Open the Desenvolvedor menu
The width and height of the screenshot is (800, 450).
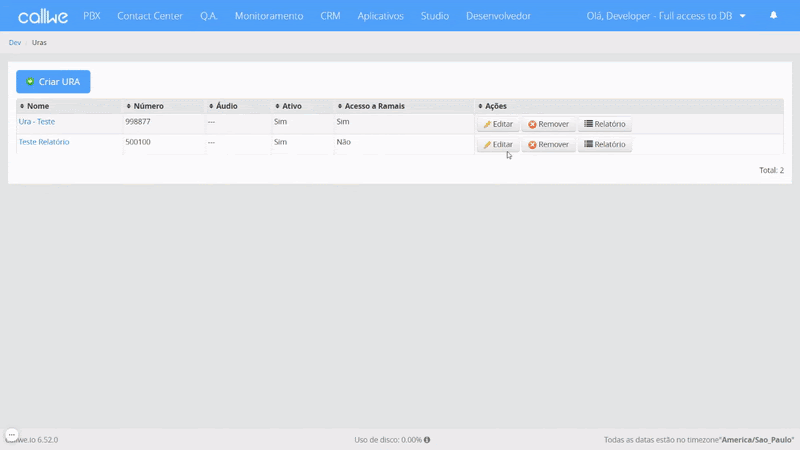tap(498, 16)
